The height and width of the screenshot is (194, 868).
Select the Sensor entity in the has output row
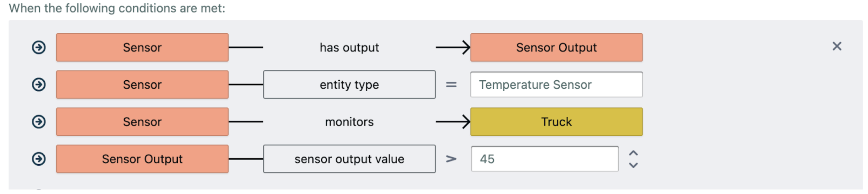click(x=142, y=47)
